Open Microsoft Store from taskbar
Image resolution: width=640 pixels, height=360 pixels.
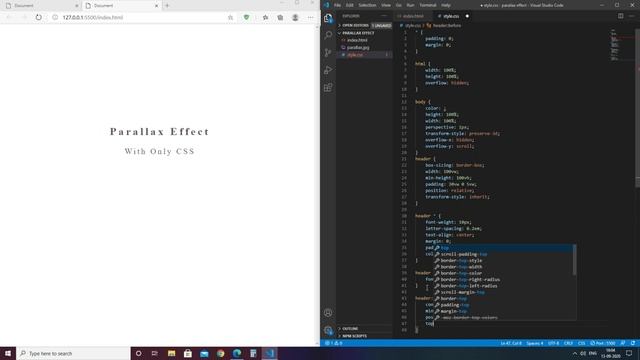coord(188,353)
